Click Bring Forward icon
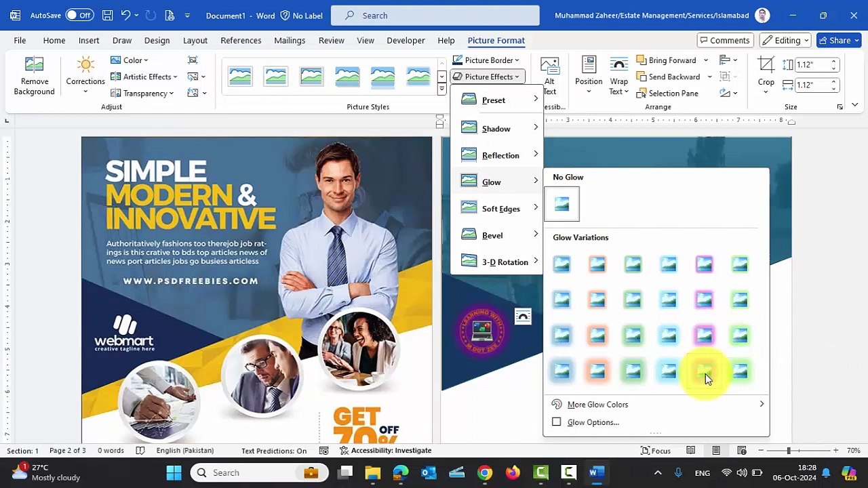The image size is (868, 488). tap(641, 60)
